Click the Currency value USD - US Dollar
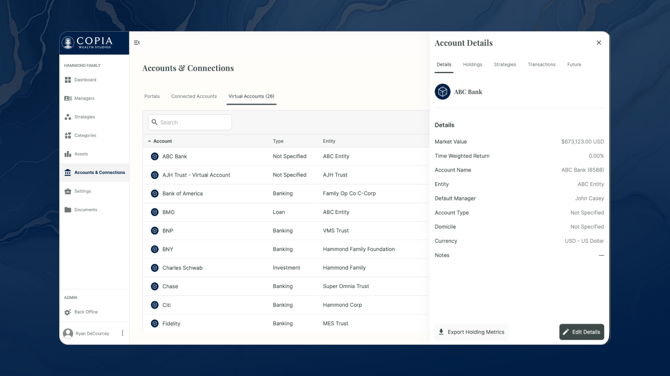This screenshot has height=376, width=670. pyautogui.click(x=584, y=241)
